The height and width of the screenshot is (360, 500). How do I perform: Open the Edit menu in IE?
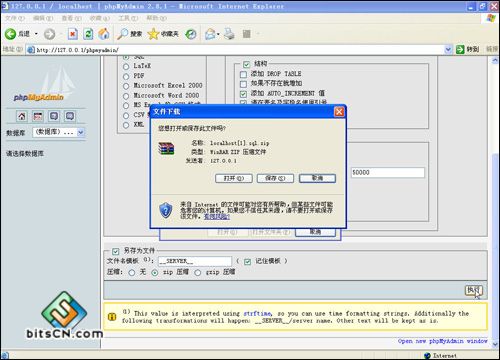43,18
